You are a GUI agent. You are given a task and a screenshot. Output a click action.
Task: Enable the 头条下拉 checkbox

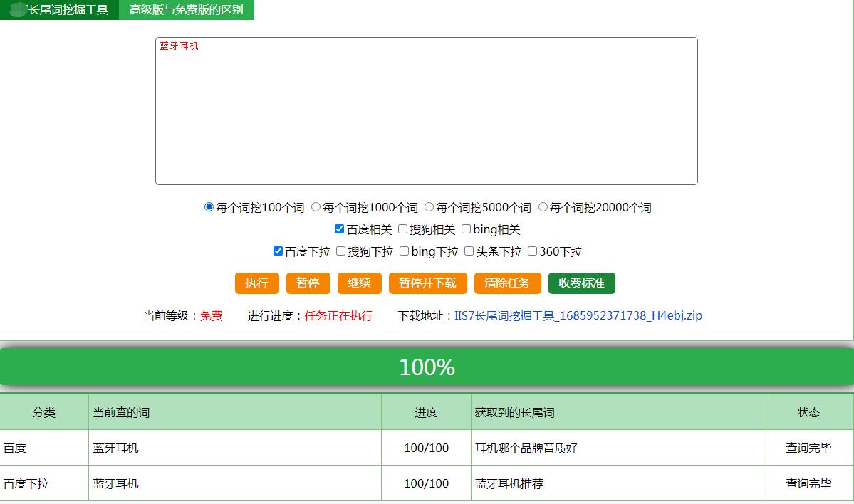coord(468,251)
